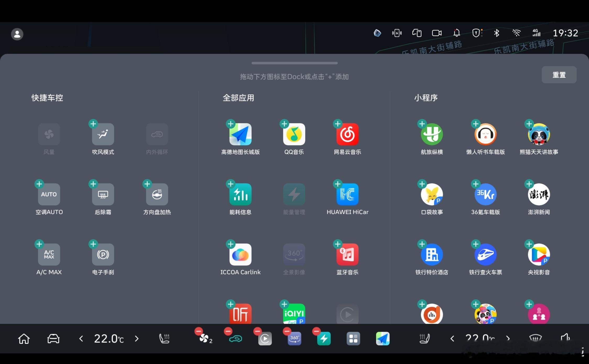Tap the QQ音乐 app icon
Screen dimensions: 589x364
tap(294, 134)
